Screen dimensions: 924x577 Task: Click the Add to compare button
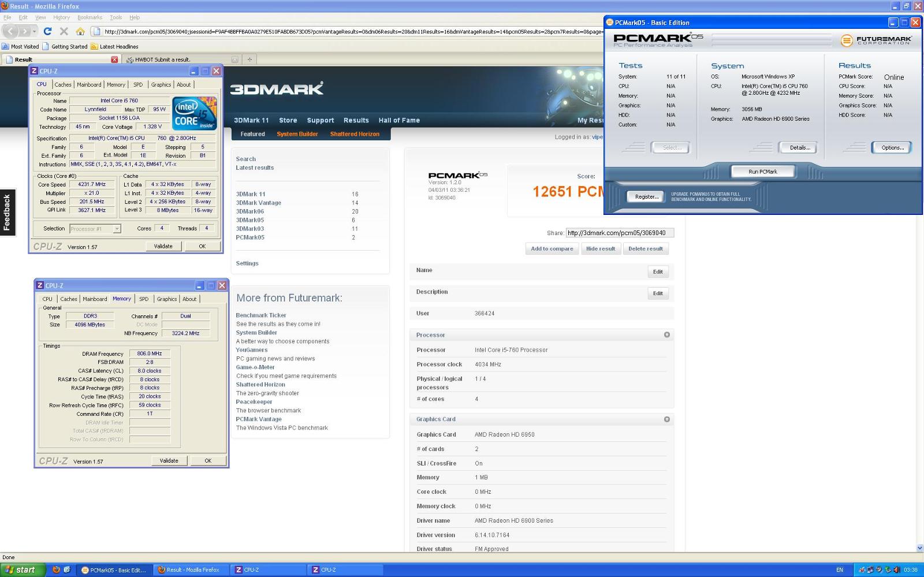pyautogui.click(x=552, y=249)
